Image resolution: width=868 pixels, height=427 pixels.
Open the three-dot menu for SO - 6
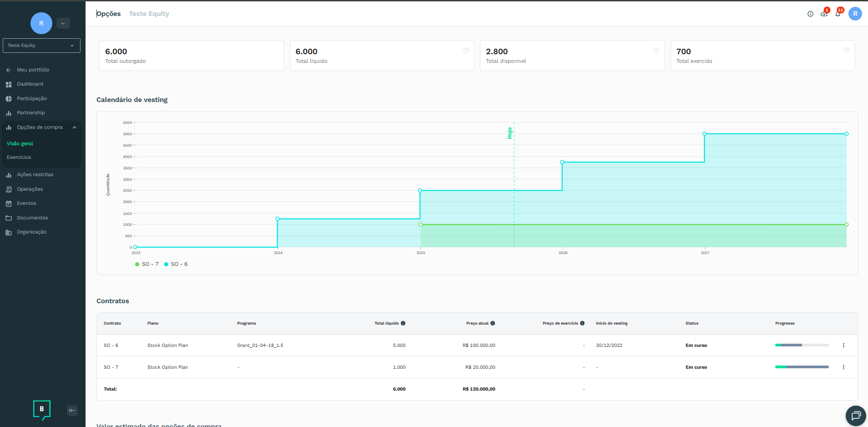pyautogui.click(x=843, y=346)
